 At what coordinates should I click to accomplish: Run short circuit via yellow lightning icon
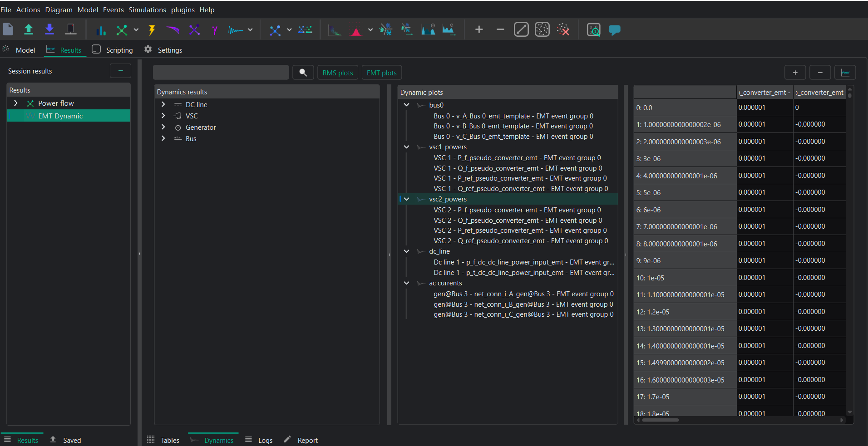pos(152,30)
